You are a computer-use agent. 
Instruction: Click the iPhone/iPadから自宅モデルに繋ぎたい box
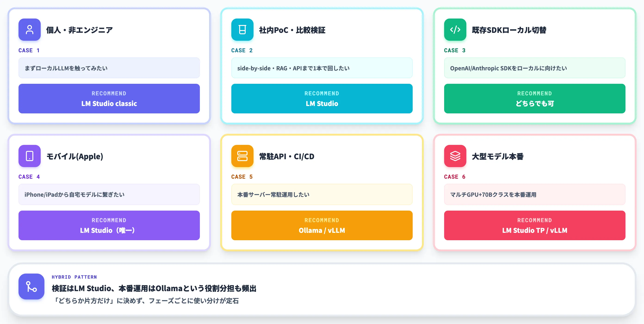109,194
